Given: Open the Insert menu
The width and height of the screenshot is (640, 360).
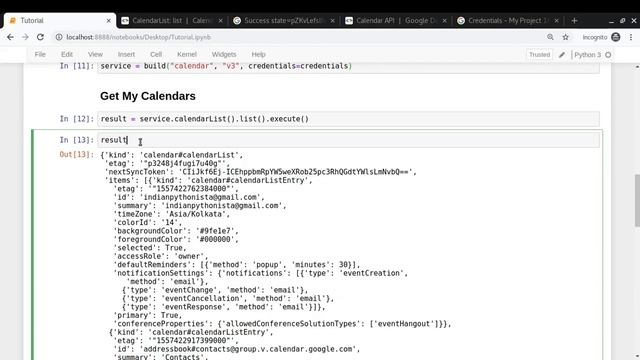Looking at the screenshot, I should [126, 54].
